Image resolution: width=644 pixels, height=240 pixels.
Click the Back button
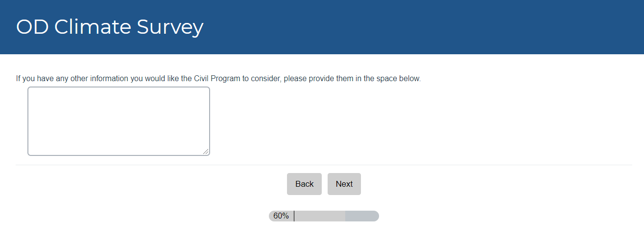(304, 184)
